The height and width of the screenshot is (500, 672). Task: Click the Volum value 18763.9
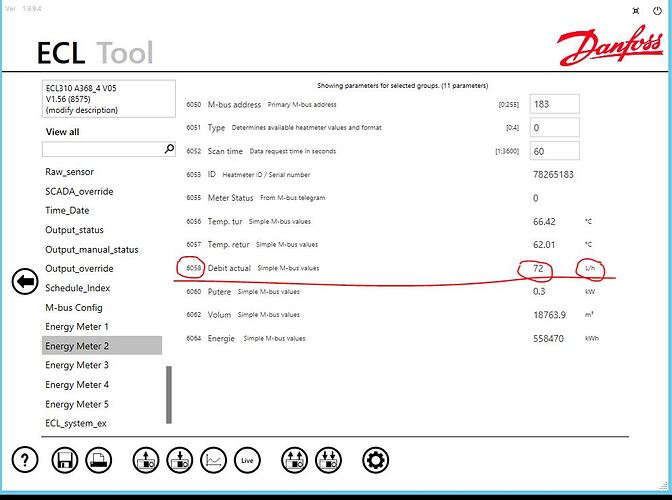549,315
